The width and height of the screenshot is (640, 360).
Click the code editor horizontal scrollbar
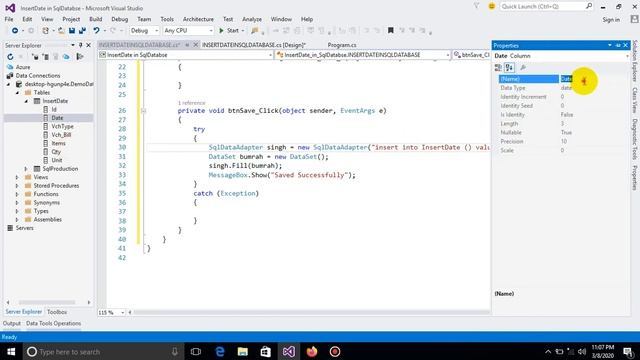click(312, 312)
